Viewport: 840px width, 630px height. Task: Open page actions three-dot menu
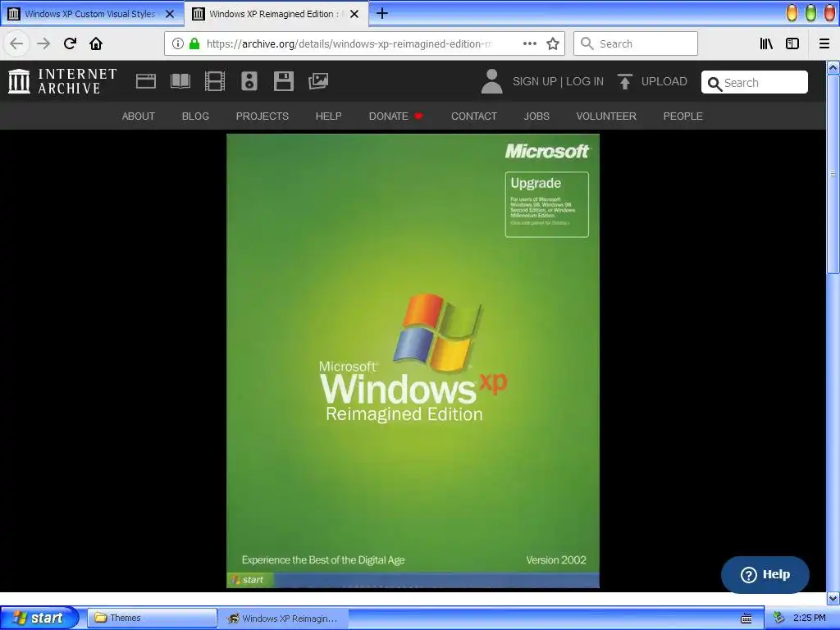pyautogui.click(x=530, y=43)
